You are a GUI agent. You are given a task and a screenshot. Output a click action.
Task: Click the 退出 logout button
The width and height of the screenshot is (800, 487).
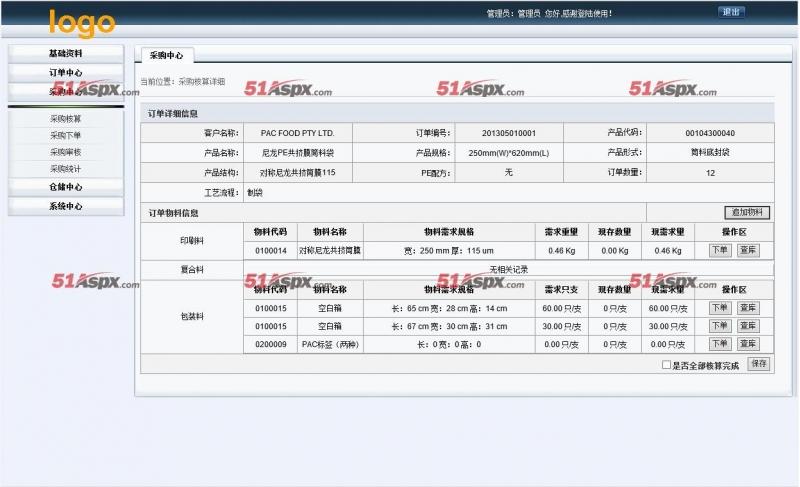[x=731, y=12]
